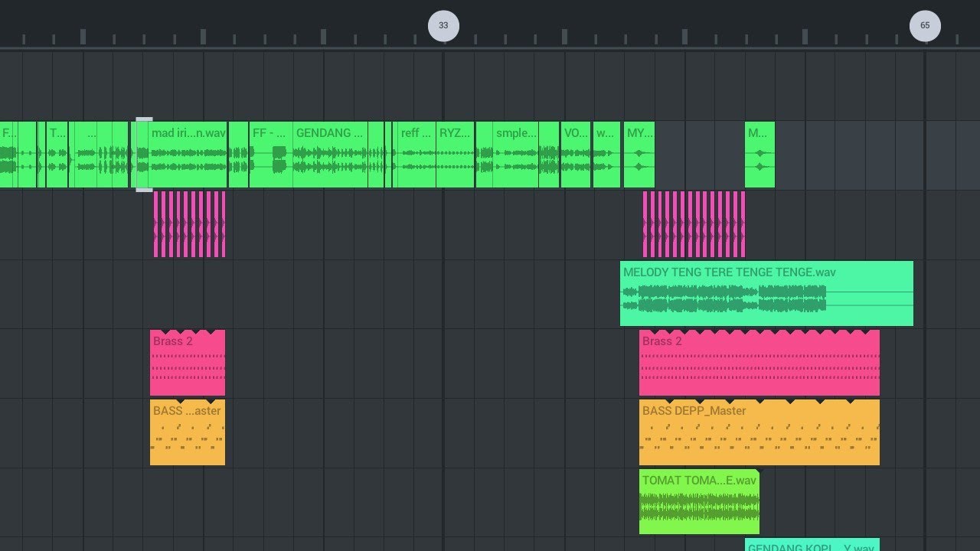Viewport: 980px width, 551px height.
Task: Select the short 'Brass 2' pattern clip
Action: [x=188, y=363]
